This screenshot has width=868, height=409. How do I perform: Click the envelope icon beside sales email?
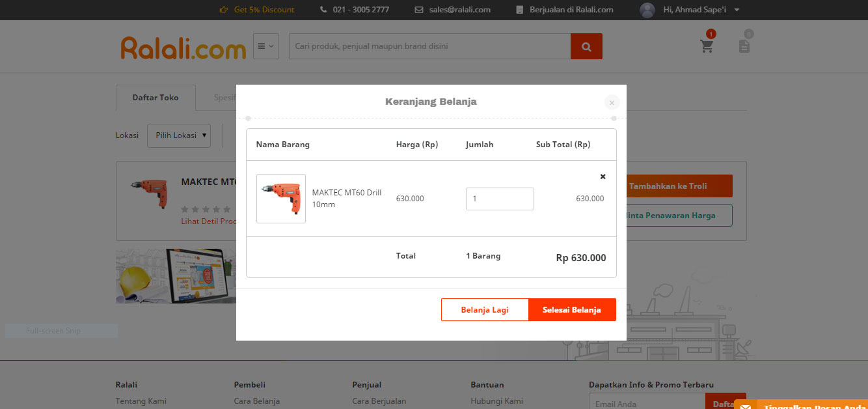tap(419, 10)
